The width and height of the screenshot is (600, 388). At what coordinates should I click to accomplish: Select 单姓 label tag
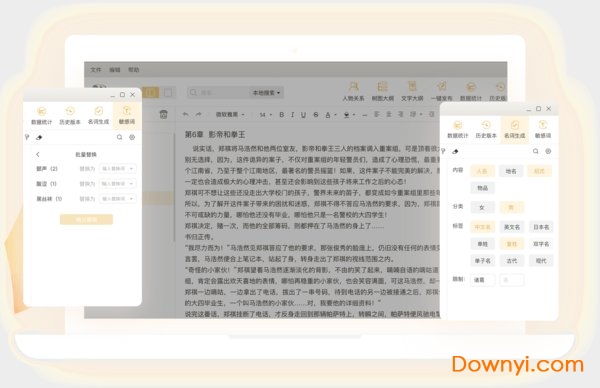[x=483, y=244]
